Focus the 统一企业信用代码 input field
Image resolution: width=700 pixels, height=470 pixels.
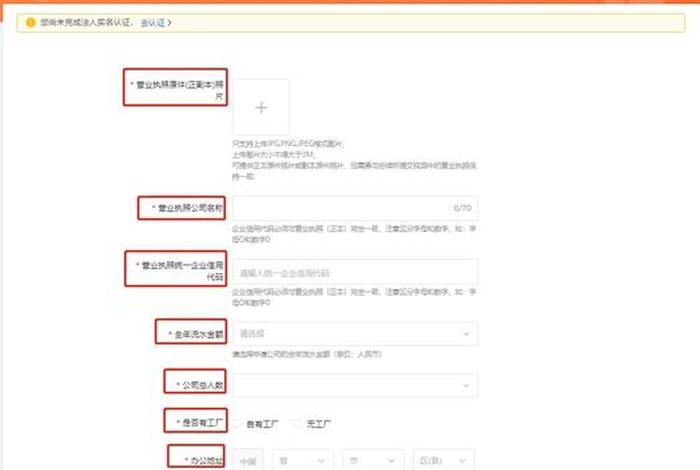(355, 272)
